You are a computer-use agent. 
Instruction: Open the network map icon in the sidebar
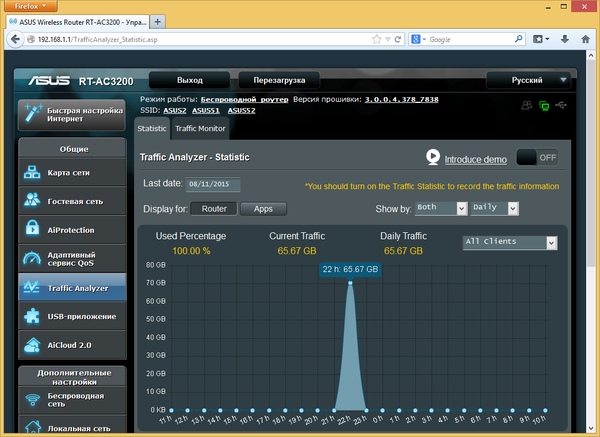click(32, 172)
